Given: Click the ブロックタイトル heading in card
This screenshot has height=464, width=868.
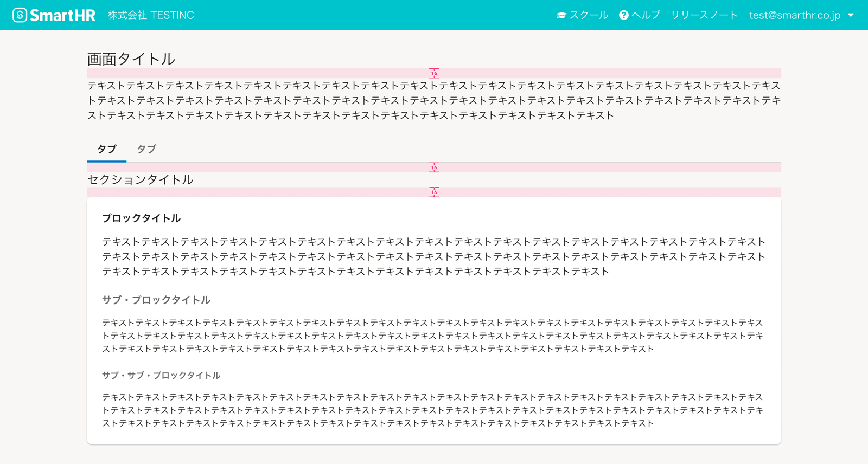Looking at the screenshot, I should 142,218.
